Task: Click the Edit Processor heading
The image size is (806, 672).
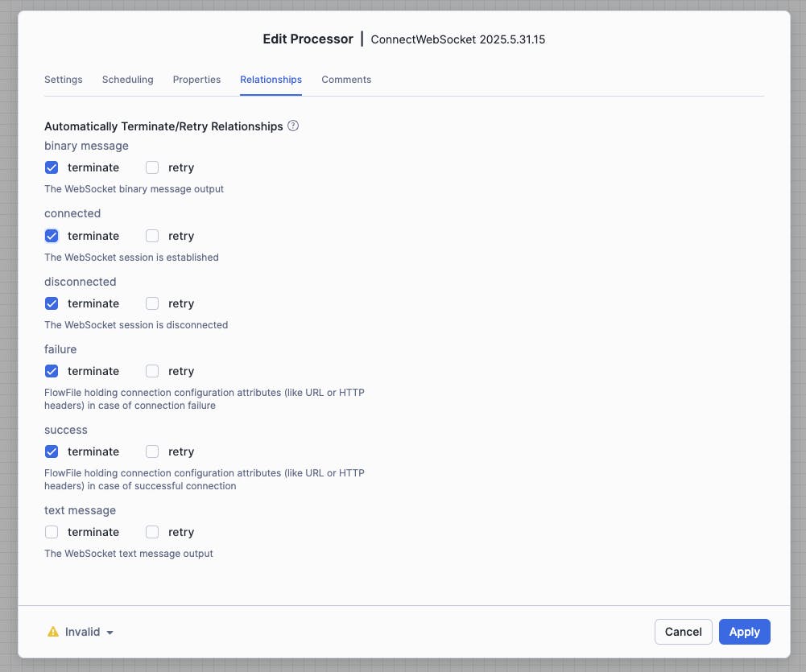Action: point(308,39)
